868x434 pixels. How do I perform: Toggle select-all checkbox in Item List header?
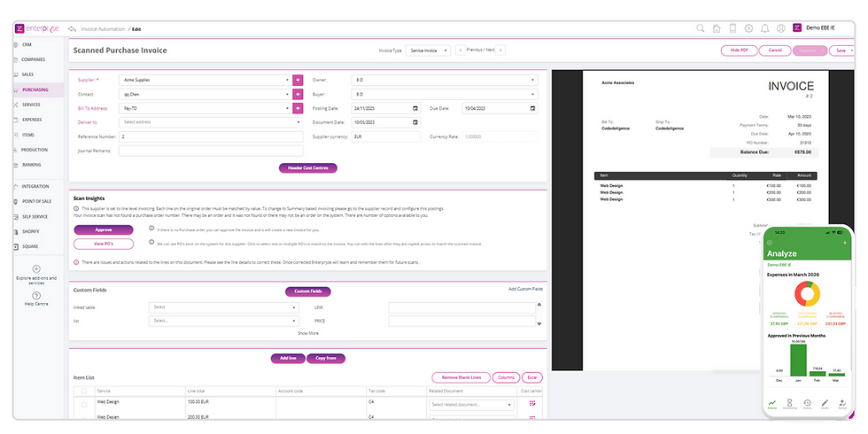[x=84, y=391]
